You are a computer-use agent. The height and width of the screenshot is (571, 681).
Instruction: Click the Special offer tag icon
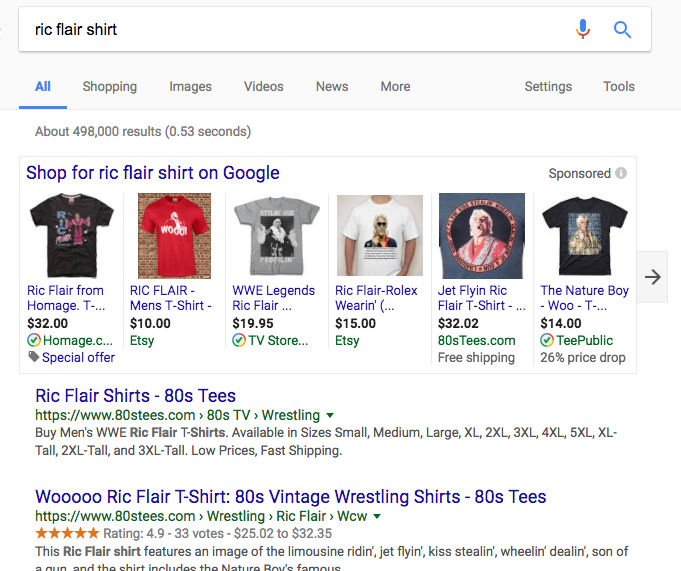33,357
